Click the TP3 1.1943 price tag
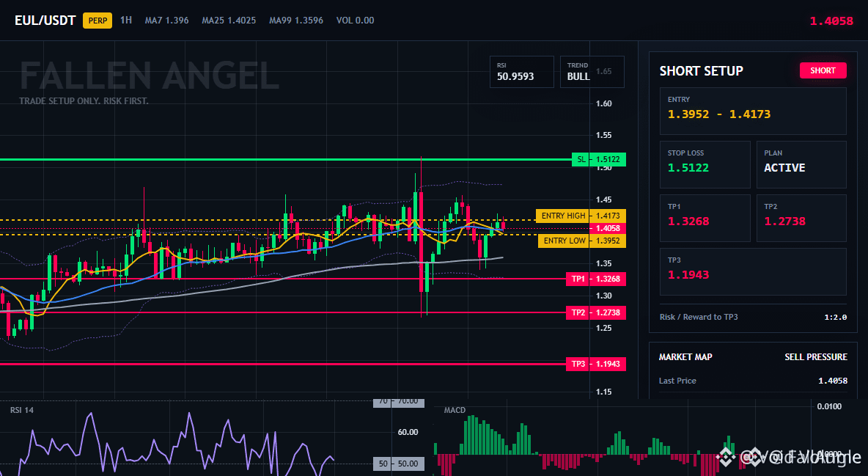 click(x=595, y=364)
